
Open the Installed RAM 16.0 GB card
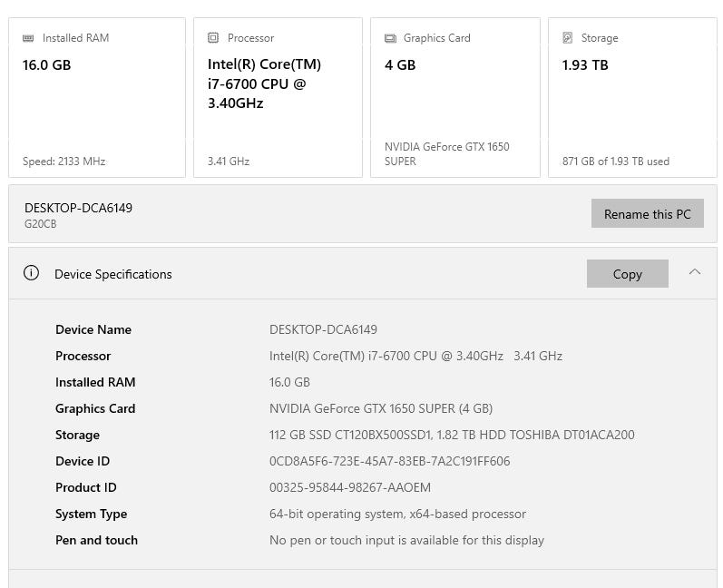pos(97,97)
